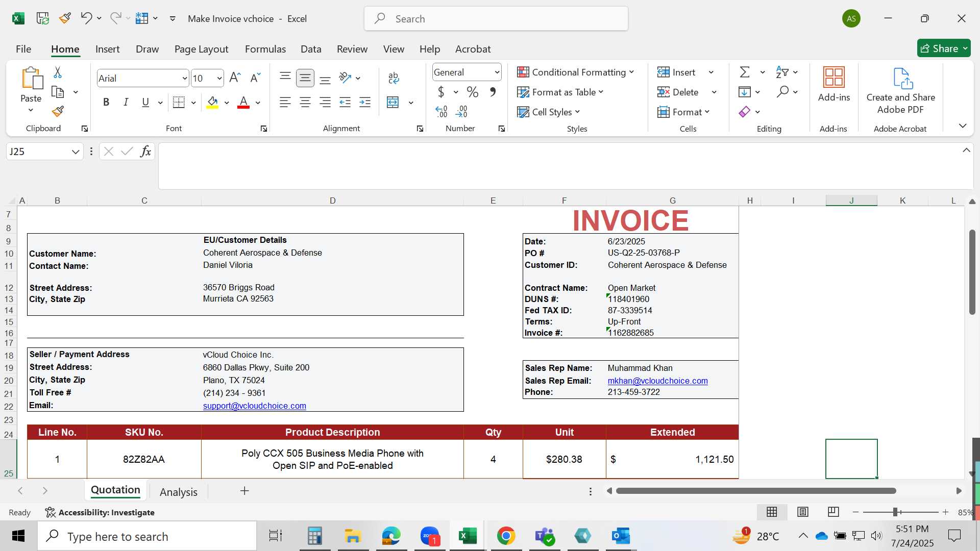Toggle Center horizontal alignment
This screenshot has height=551, width=980.
(305, 102)
